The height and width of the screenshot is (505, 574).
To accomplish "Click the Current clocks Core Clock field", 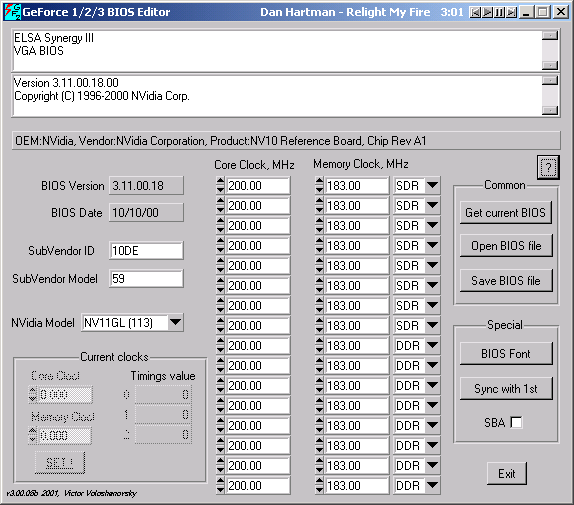I will click(65, 394).
